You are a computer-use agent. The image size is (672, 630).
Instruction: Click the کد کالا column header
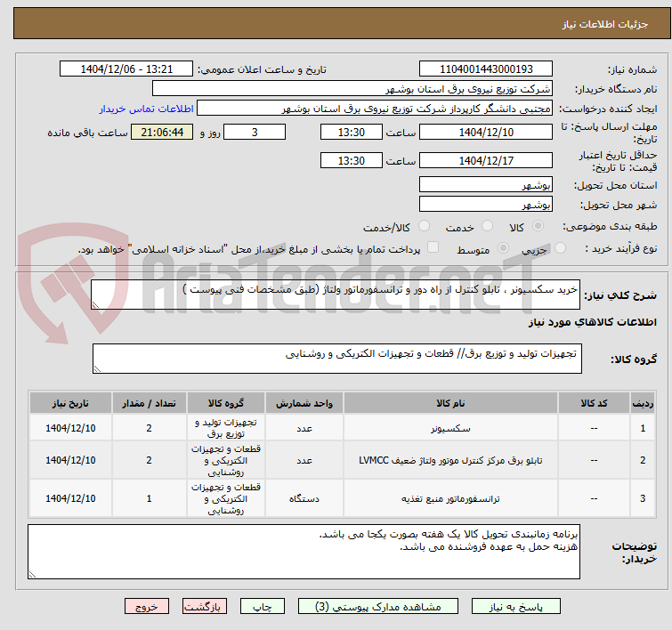(594, 403)
